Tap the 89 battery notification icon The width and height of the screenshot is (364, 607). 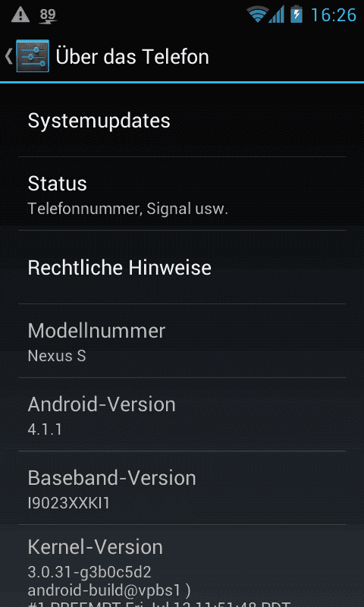coord(48,15)
